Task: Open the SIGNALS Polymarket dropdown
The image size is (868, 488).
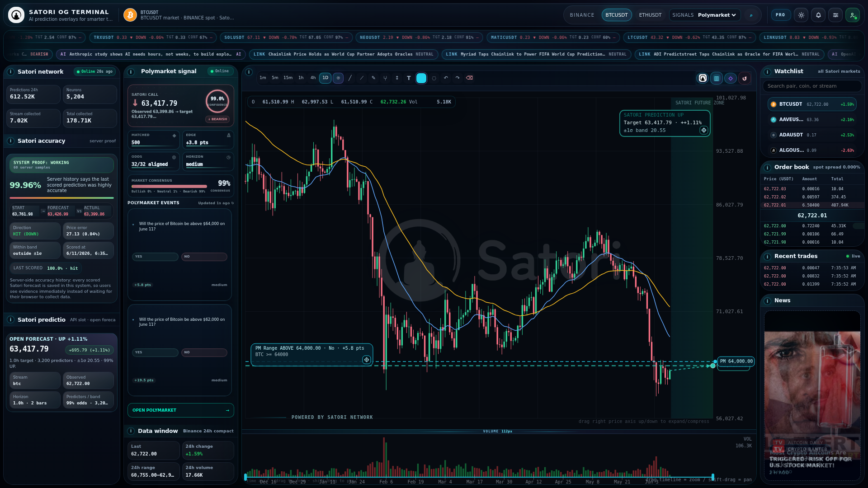Action: coord(705,15)
